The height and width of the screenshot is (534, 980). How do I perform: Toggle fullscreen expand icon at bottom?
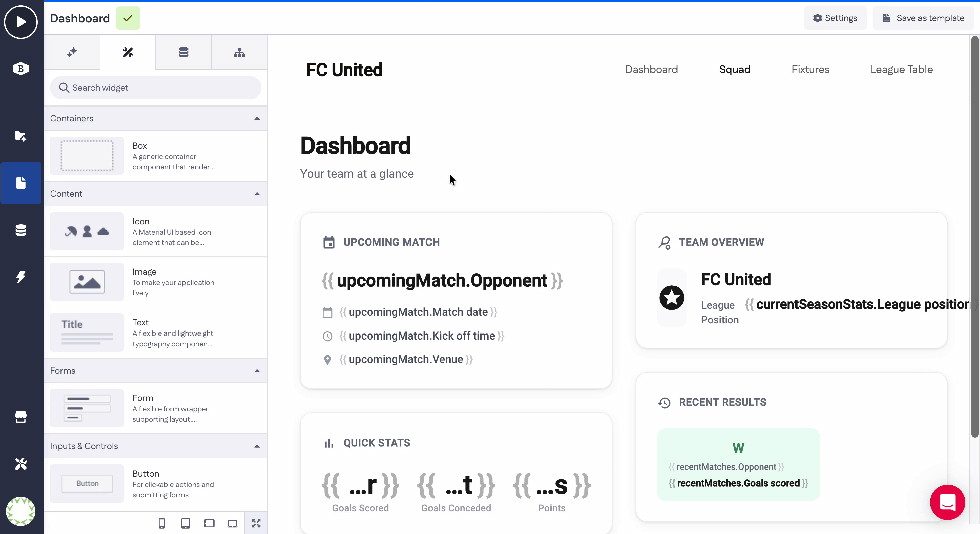[x=256, y=523]
